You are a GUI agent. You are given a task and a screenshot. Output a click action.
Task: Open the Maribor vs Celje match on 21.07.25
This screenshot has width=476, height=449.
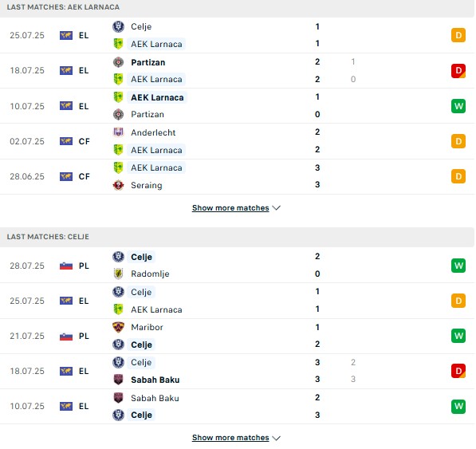237,336
